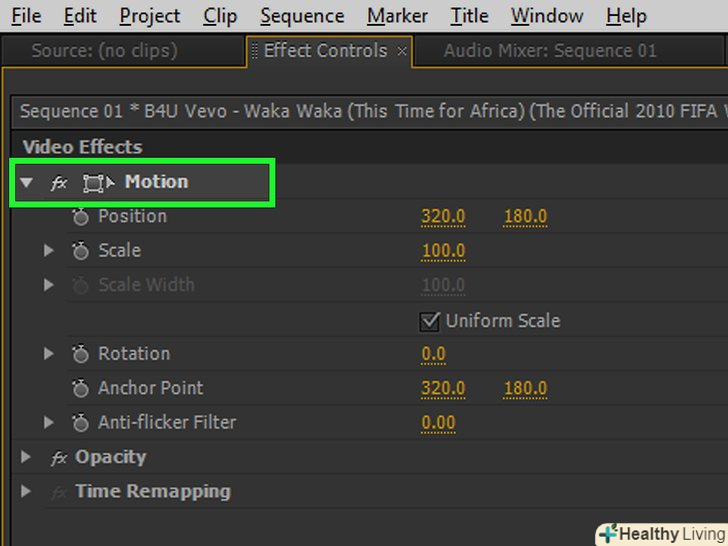Click the Anti-flicker Filter value 0.00
Image resolution: width=728 pixels, height=546 pixels.
(438, 423)
